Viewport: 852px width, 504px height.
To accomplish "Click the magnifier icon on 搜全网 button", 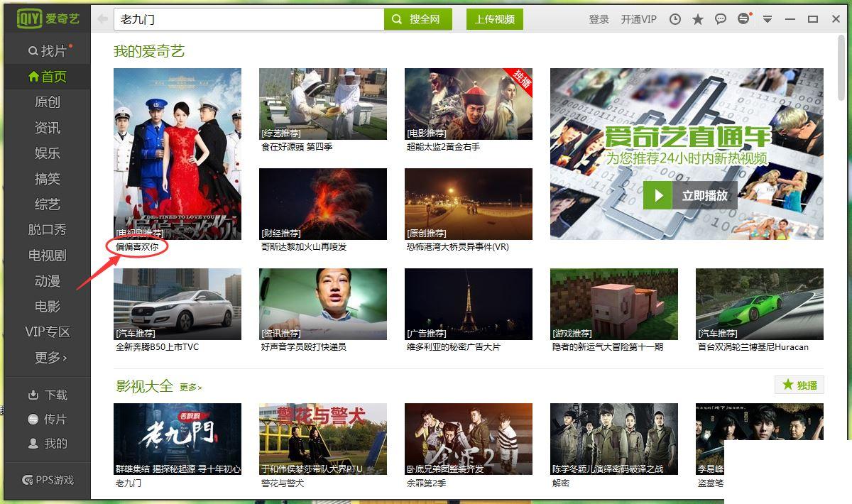I will [x=396, y=19].
